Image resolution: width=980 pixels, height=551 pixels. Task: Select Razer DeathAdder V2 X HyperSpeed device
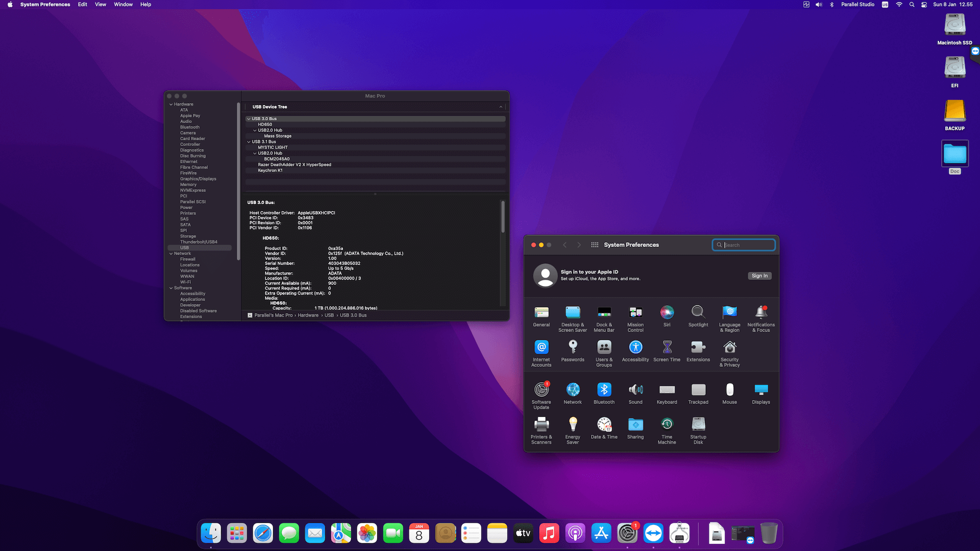tap(295, 165)
